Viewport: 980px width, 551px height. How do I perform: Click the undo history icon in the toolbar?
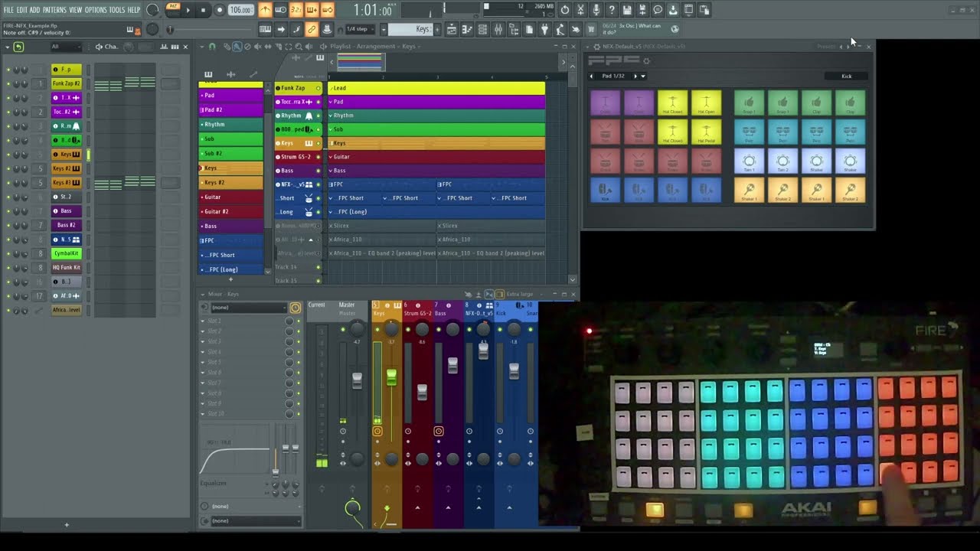(x=565, y=10)
